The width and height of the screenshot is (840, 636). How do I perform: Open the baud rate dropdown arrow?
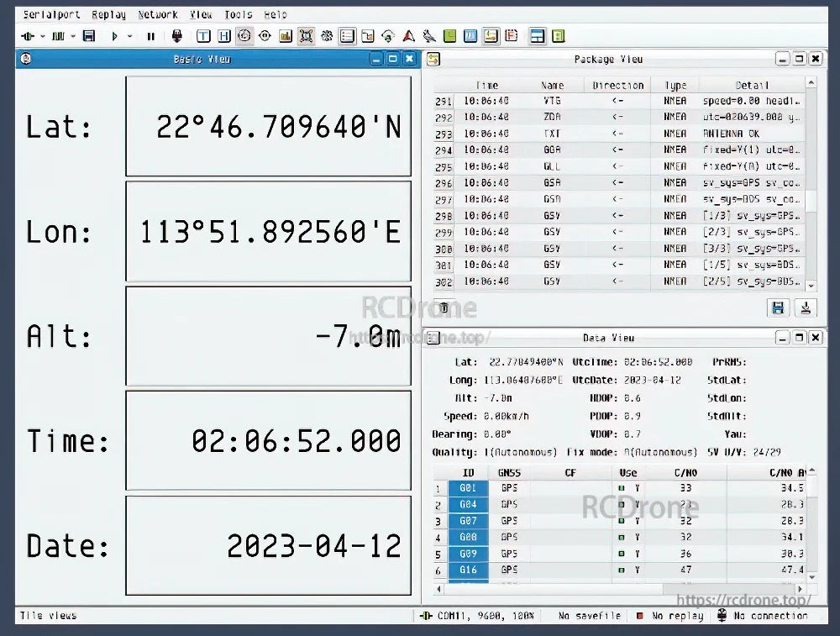coord(73,36)
